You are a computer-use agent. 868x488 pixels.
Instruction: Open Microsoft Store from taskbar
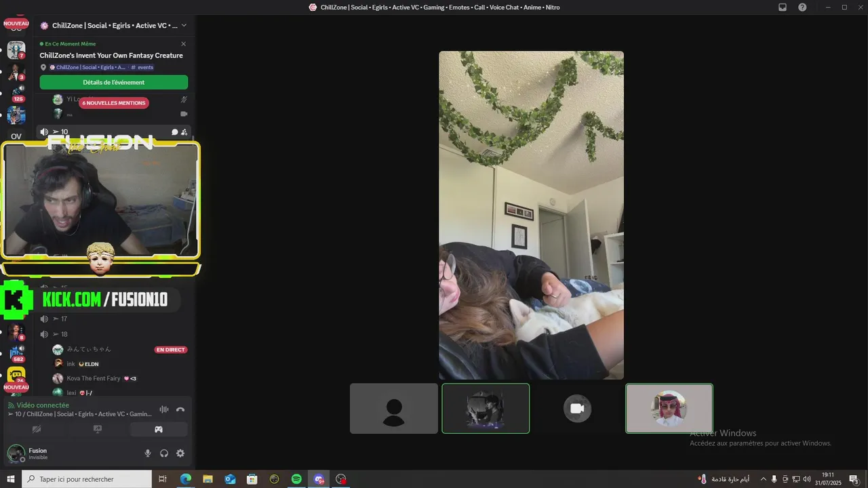252,479
